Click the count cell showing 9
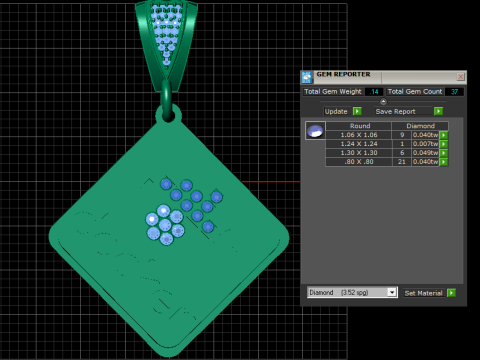Viewport: 480px width, 360px height. [402, 135]
